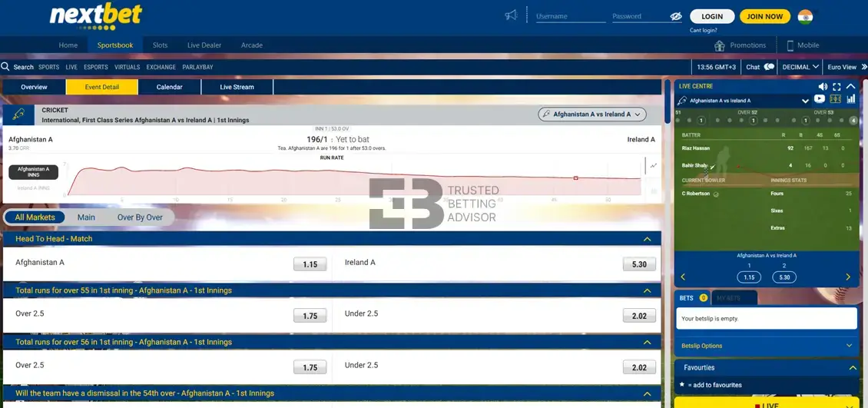Click cricket icon in Live Centre match selector
This screenshot has width=868, height=408.
coord(683,101)
